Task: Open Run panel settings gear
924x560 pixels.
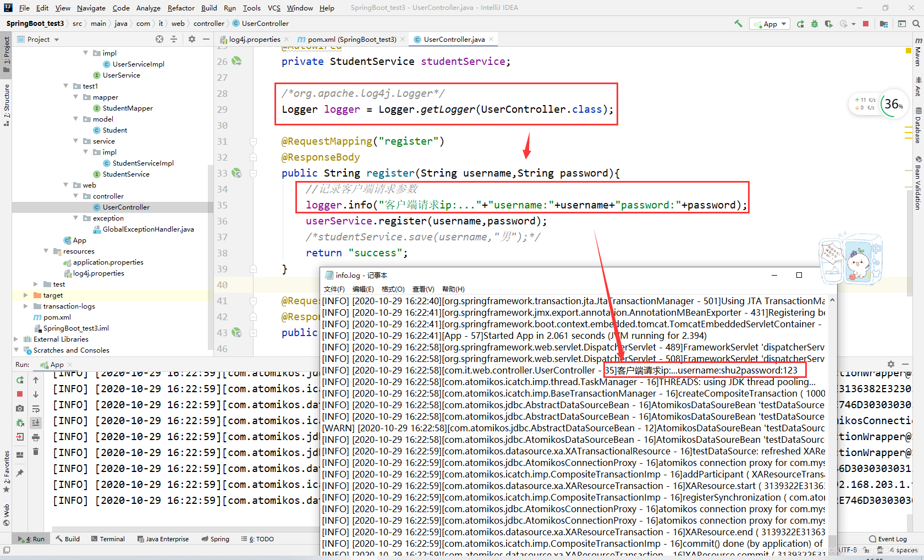Action: tap(891, 364)
